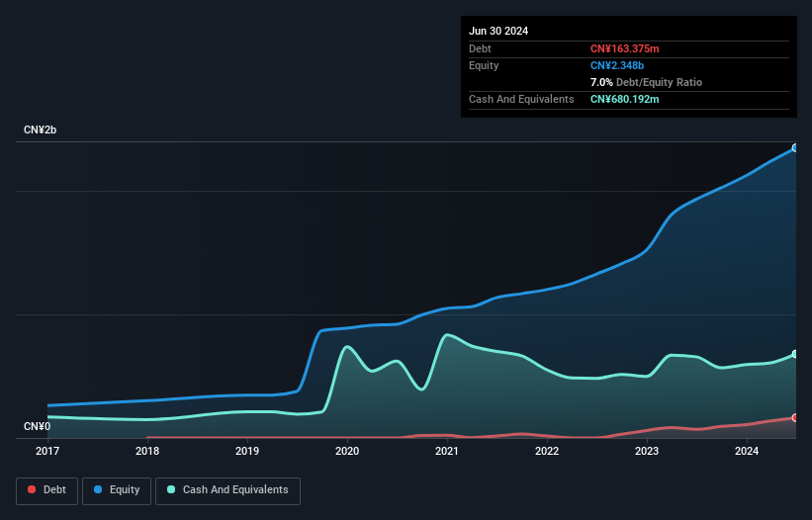812x520 pixels.
Task: Click the Equity label in the tooltip
Action: [x=484, y=65]
